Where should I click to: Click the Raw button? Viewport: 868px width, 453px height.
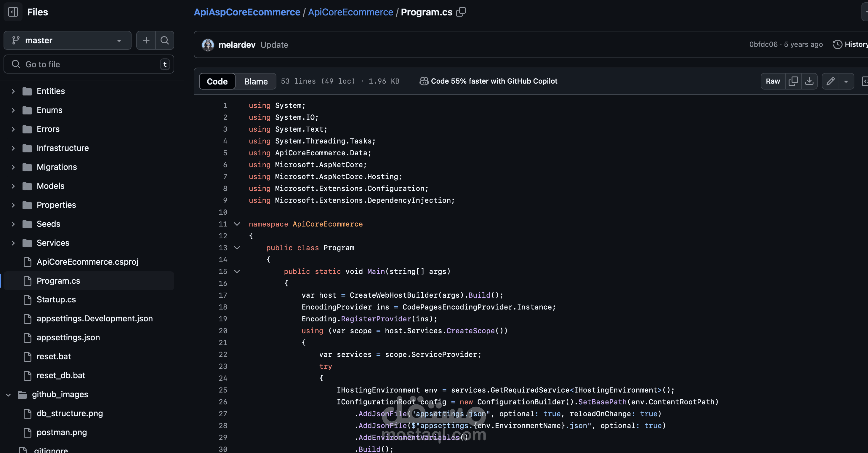773,81
